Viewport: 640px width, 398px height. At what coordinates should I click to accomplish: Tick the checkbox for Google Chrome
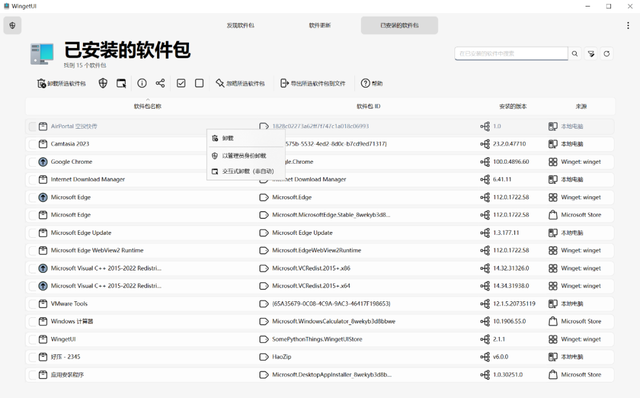tap(32, 162)
